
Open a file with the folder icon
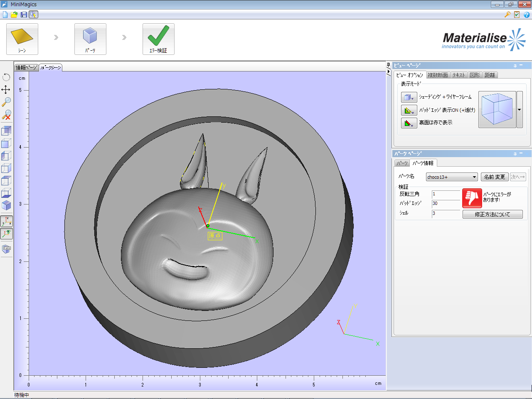[14, 15]
